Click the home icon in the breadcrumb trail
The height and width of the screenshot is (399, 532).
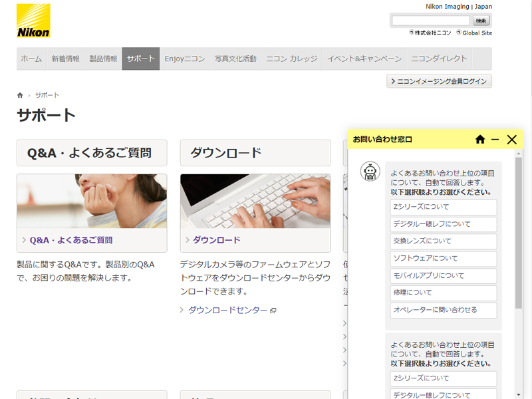20,94
